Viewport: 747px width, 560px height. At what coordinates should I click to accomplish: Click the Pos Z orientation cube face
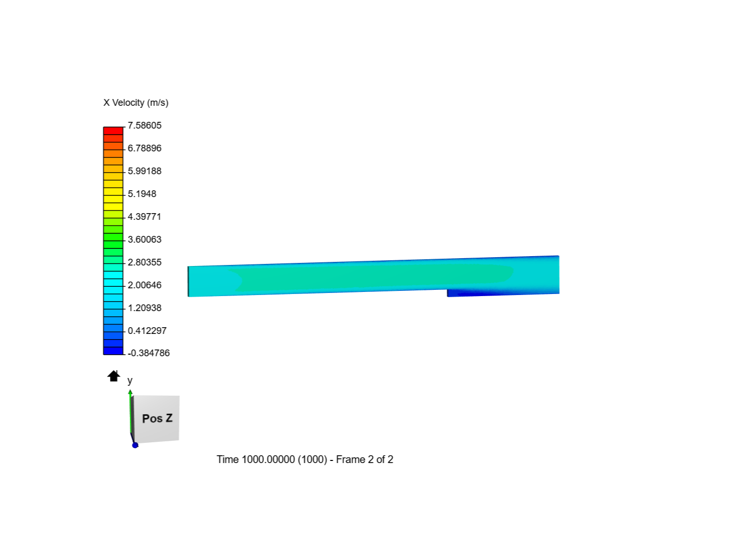point(157,418)
